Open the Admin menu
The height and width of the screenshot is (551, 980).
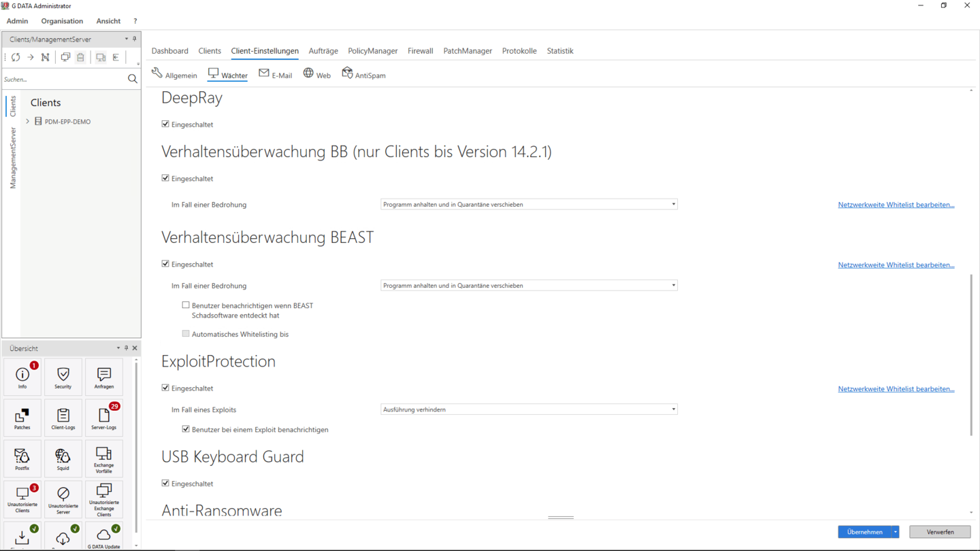[17, 21]
